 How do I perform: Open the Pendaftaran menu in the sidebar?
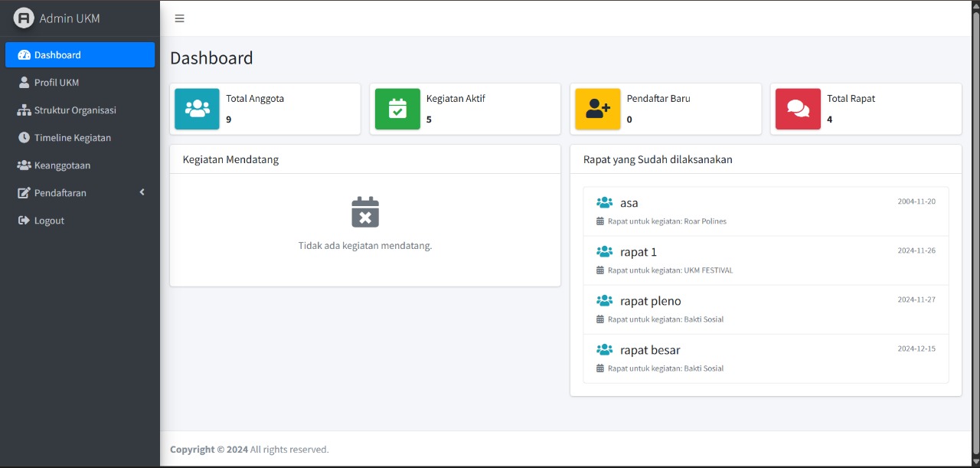(60, 193)
